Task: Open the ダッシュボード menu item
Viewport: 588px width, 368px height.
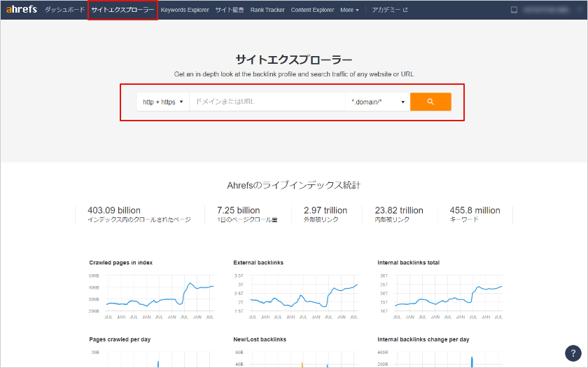Action: (65, 10)
